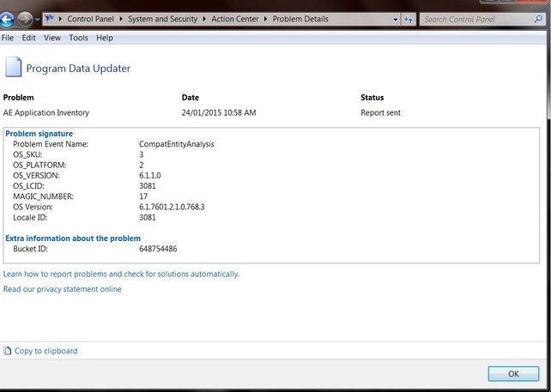The height and width of the screenshot is (392, 551).
Task: Go back with the blue Back arrow
Action: (6, 20)
